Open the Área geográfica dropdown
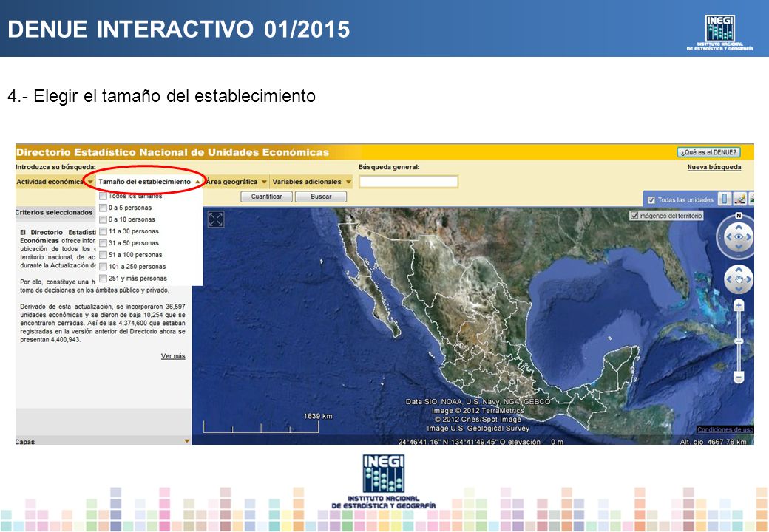 [x=237, y=182]
